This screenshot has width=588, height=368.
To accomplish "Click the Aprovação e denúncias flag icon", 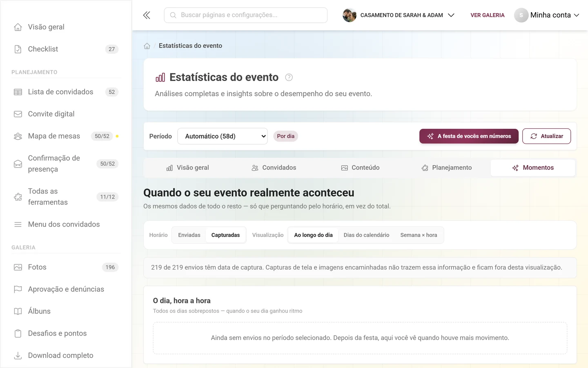I will 18,289.
